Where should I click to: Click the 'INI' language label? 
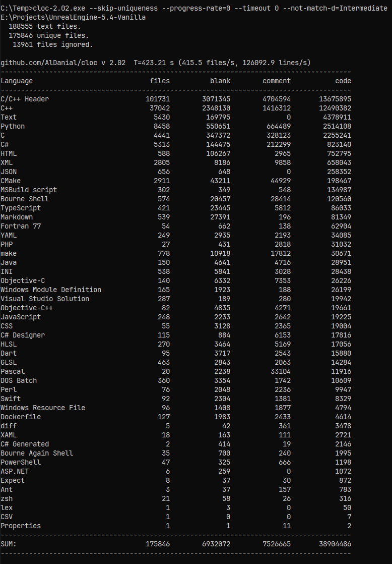coord(7,271)
